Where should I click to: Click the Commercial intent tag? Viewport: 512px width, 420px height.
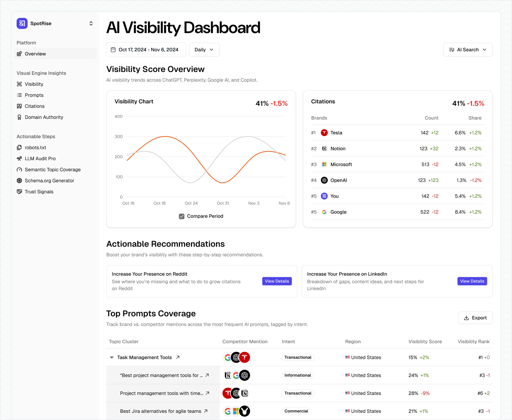tap(296, 411)
